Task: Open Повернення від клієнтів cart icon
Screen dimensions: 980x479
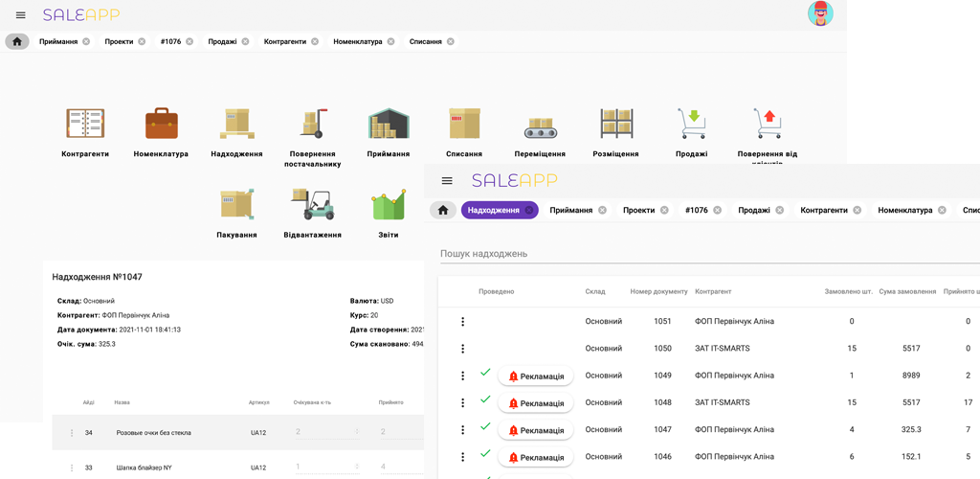Action: (x=768, y=124)
